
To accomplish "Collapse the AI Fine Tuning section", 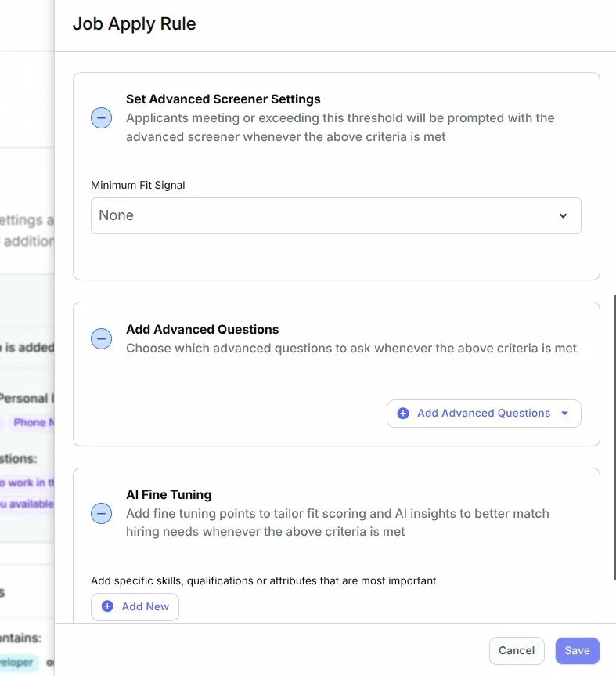I will 101,514.
